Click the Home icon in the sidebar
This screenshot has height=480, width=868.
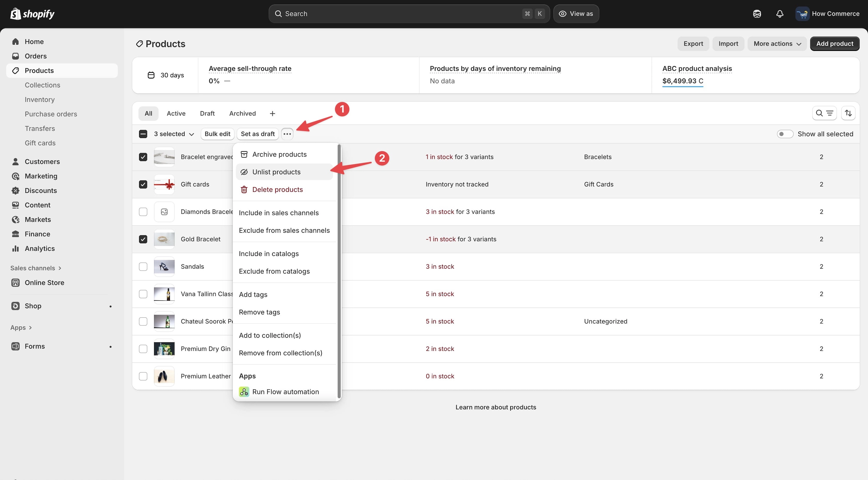(15, 42)
